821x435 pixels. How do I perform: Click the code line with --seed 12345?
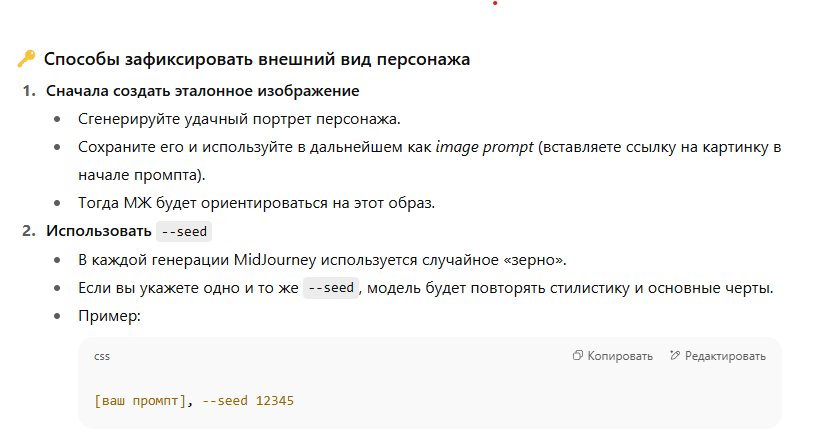(194, 401)
